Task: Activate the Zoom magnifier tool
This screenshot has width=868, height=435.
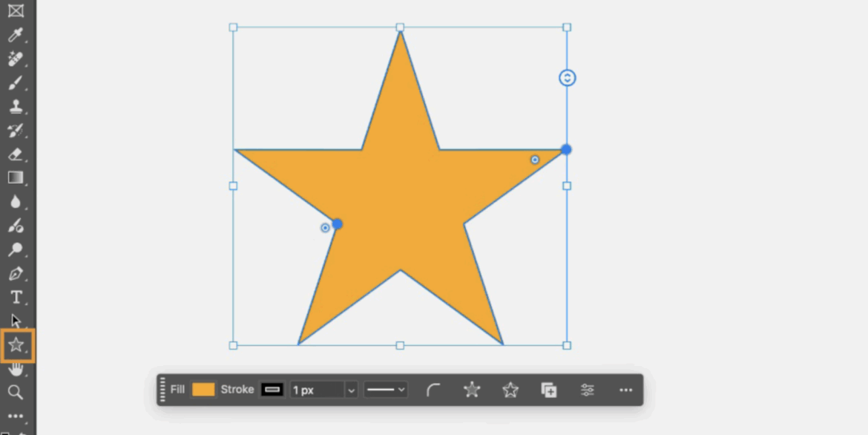Action: [x=15, y=392]
